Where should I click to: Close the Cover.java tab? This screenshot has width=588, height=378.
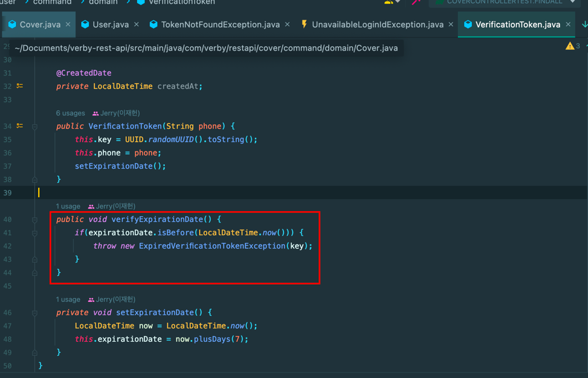(x=68, y=24)
